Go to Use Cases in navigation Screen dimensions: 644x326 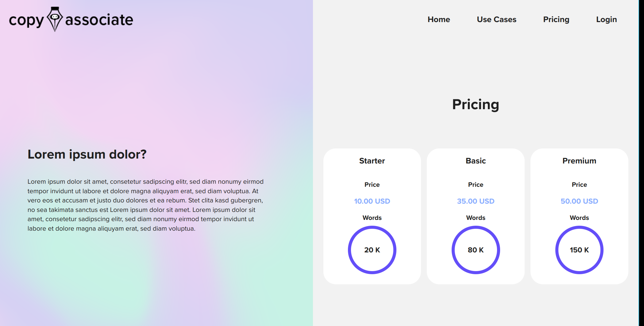pos(496,19)
